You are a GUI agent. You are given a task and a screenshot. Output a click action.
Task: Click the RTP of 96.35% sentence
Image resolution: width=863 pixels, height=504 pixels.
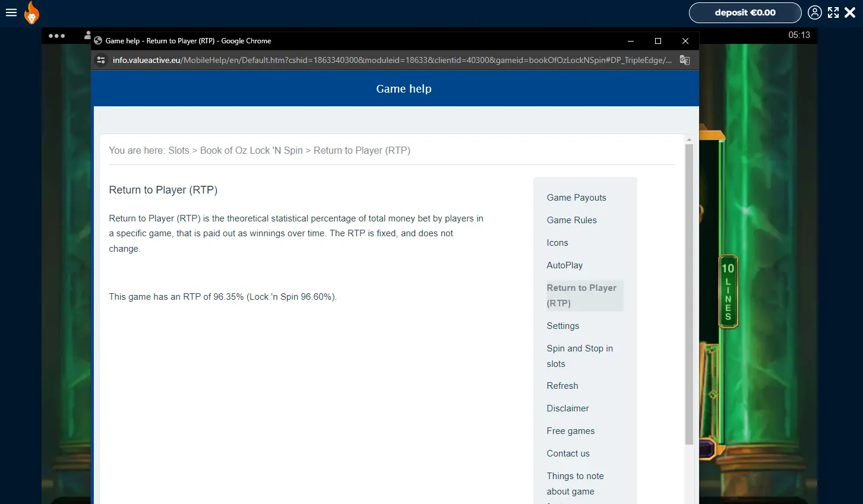pyautogui.click(x=223, y=297)
